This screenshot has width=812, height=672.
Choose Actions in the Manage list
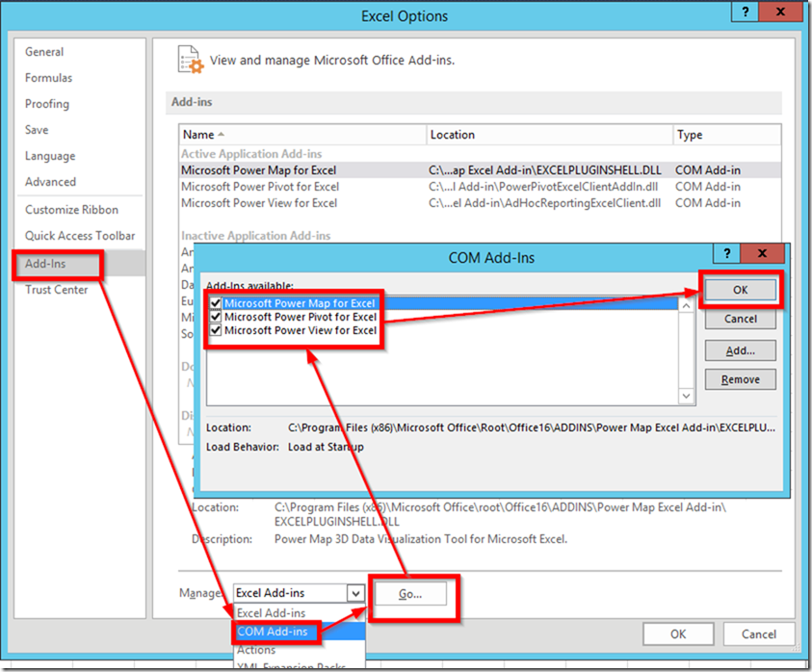pos(300,650)
